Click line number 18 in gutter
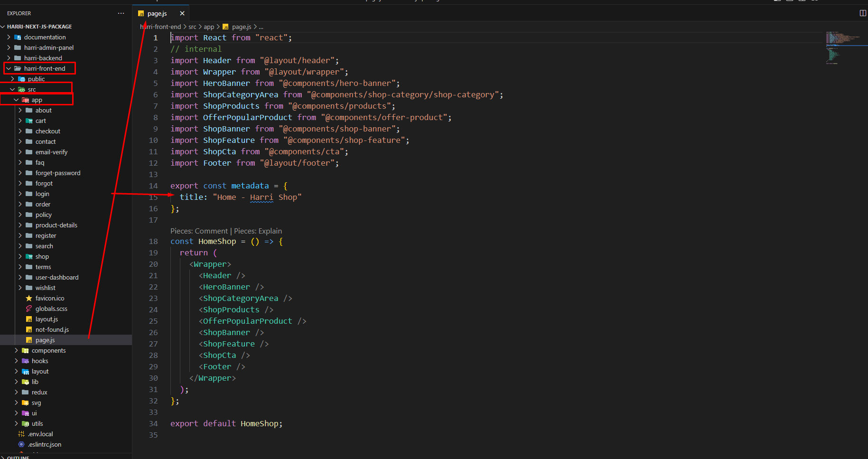Viewport: 868px width, 459px height. (153, 241)
